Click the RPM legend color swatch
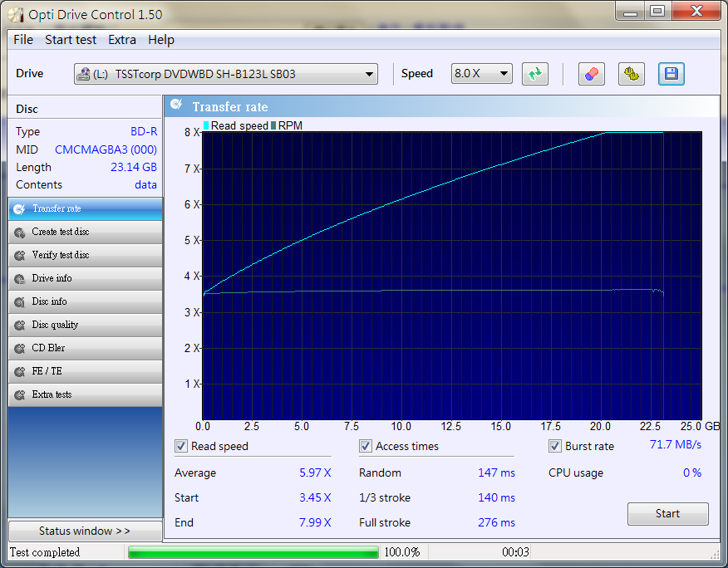 pos(273,125)
